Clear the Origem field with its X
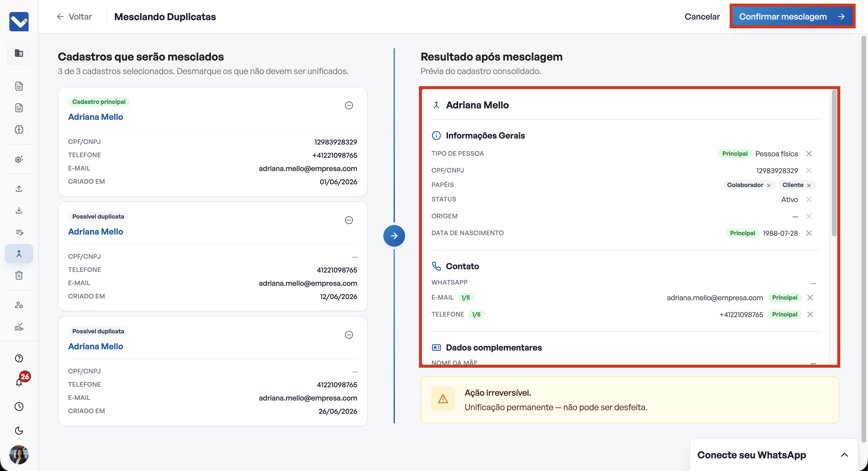 point(809,216)
